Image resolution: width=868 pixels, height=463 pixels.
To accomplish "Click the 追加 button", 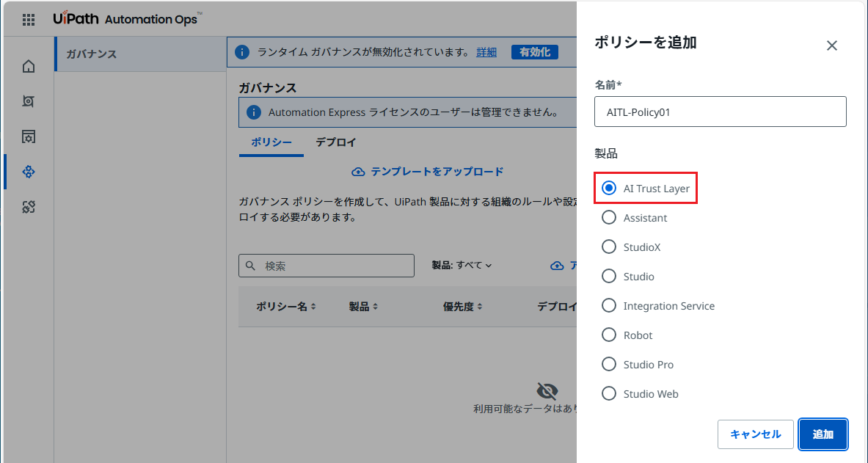I will click(x=823, y=434).
